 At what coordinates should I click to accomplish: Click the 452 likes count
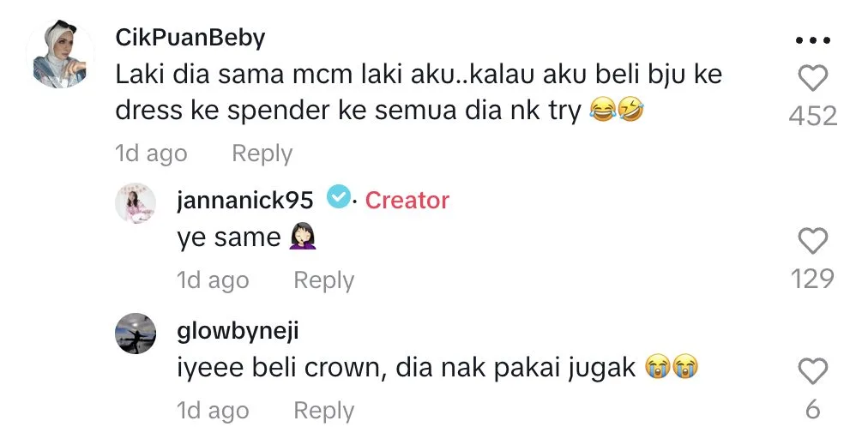tap(812, 116)
